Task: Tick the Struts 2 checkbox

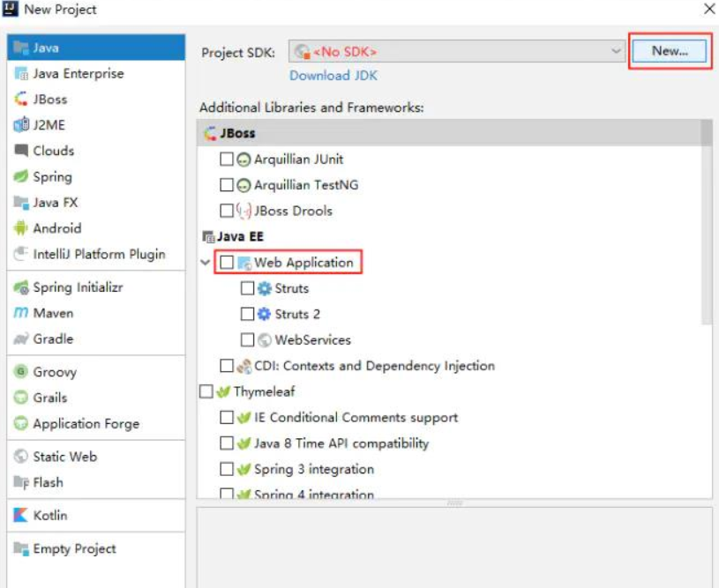Action: (x=247, y=314)
